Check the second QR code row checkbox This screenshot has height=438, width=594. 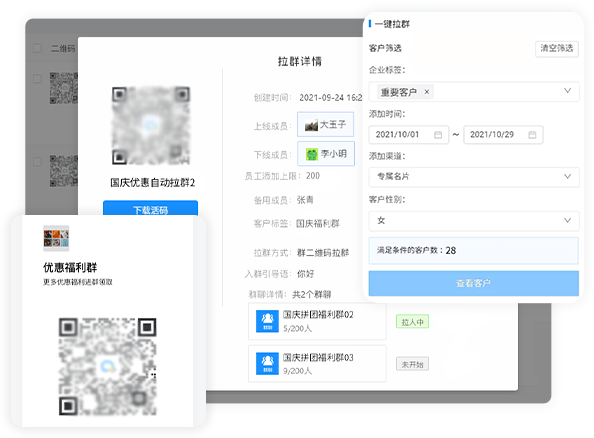(x=37, y=162)
